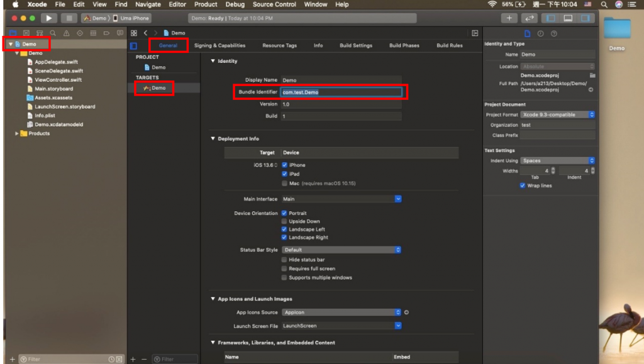Open the Project Format dropdown

coord(557,114)
